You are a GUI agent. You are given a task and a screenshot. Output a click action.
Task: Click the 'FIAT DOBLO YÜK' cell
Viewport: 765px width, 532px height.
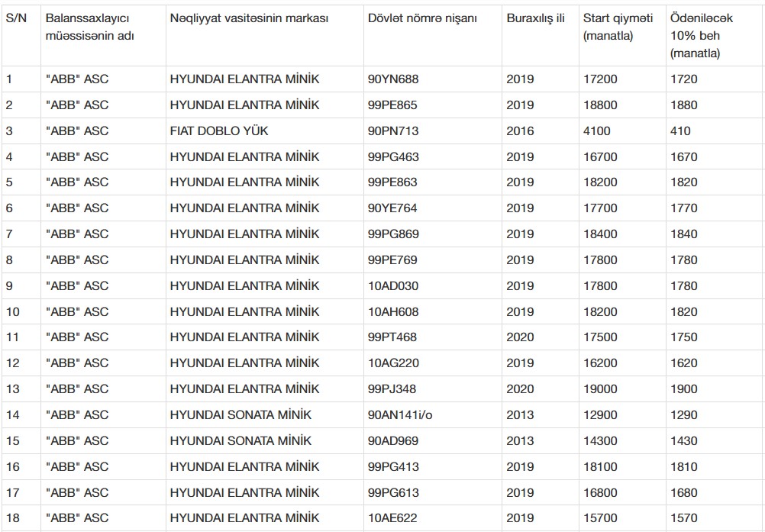pyautogui.click(x=219, y=131)
